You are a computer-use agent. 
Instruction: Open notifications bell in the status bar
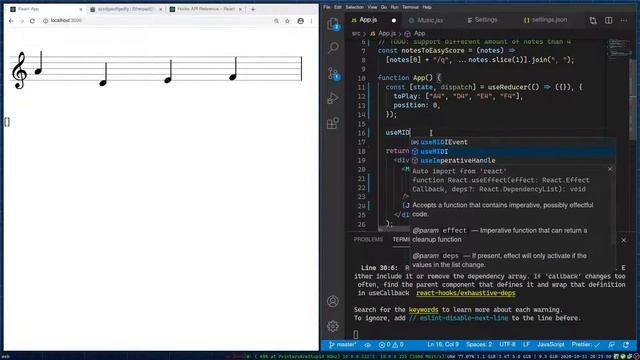[626, 345]
